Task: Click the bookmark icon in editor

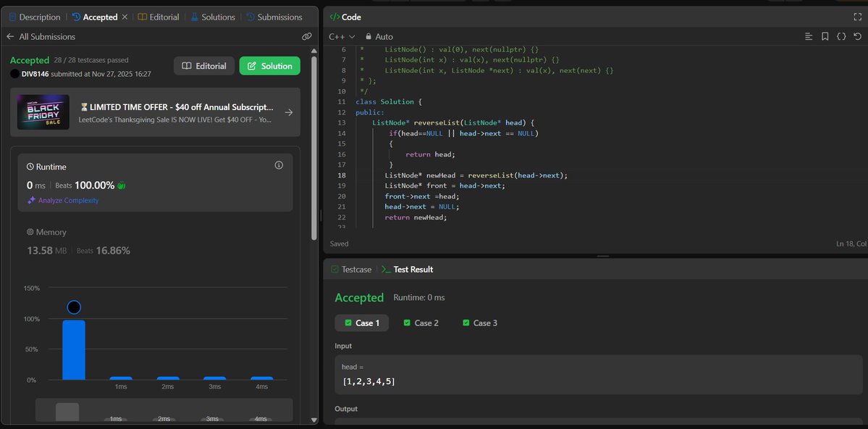Action: pyautogui.click(x=825, y=36)
